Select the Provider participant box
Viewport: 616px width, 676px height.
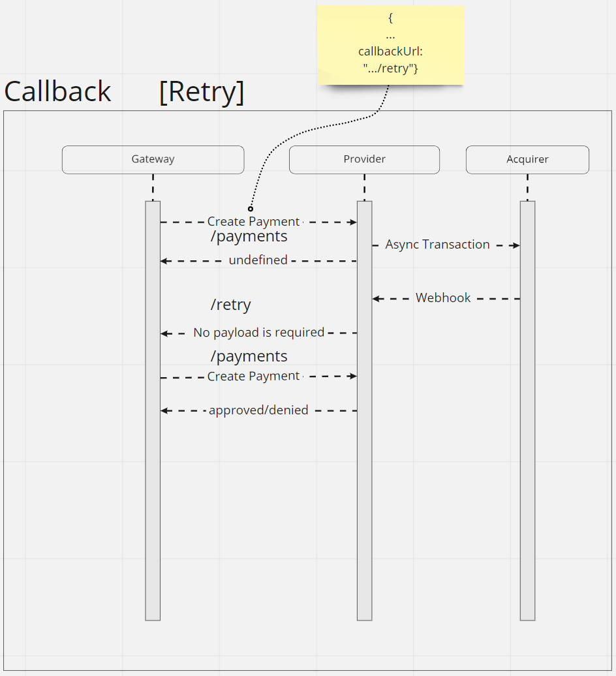coord(364,159)
